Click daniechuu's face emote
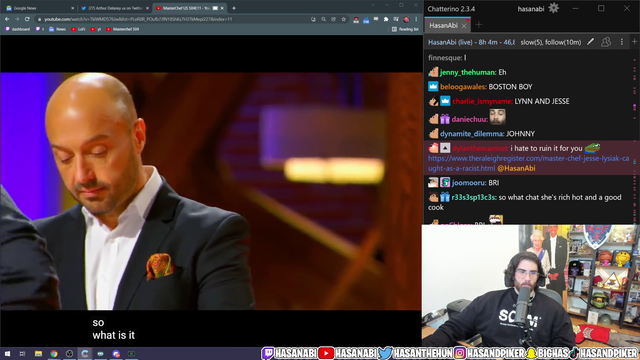This screenshot has width=640, height=360. pyautogui.click(x=498, y=117)
